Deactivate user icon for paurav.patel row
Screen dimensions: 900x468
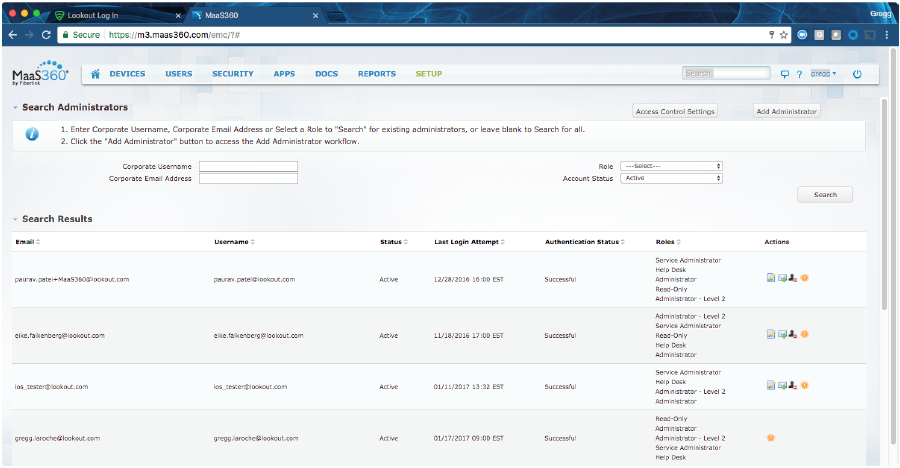click(x=793, y=278)
